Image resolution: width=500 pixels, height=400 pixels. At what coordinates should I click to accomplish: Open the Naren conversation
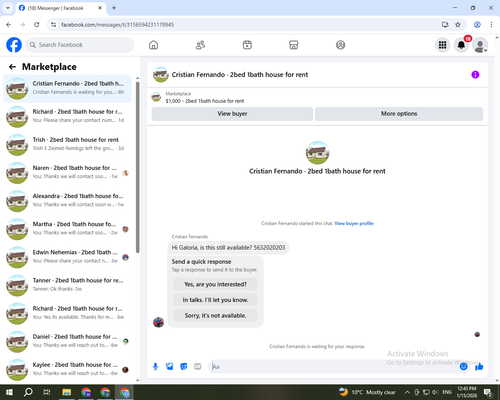click(67, 173)
